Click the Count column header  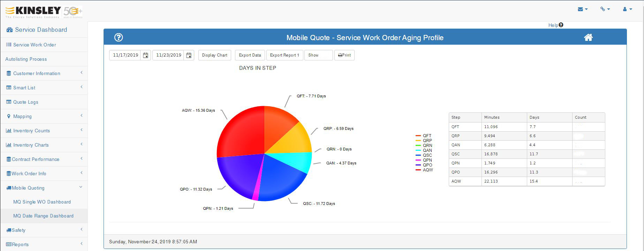click(589, 117)
